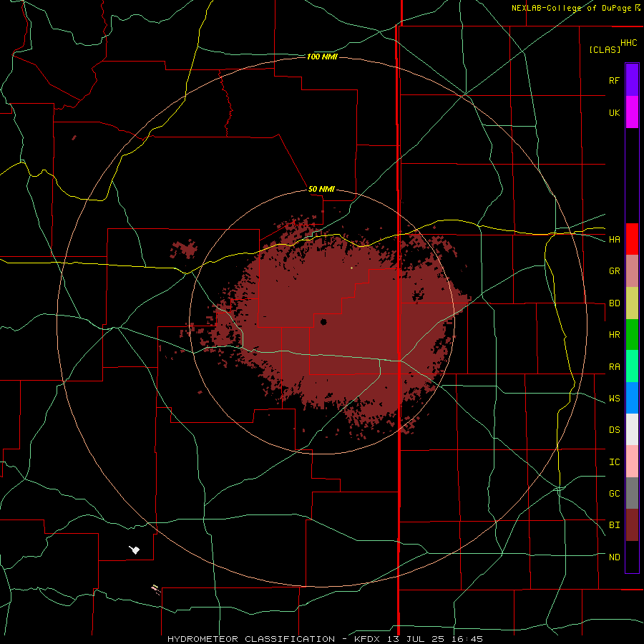Click the WS blue legend swatch

(x=632, y=398)
